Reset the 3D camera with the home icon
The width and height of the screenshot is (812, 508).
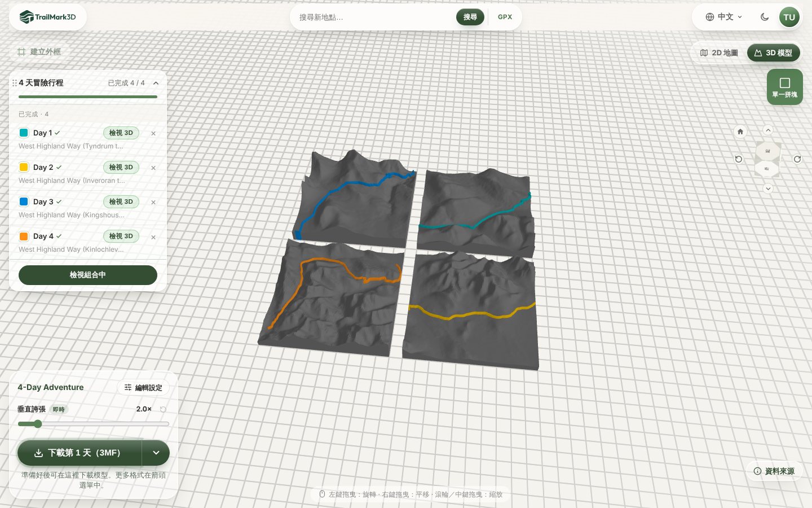point(740,132)
